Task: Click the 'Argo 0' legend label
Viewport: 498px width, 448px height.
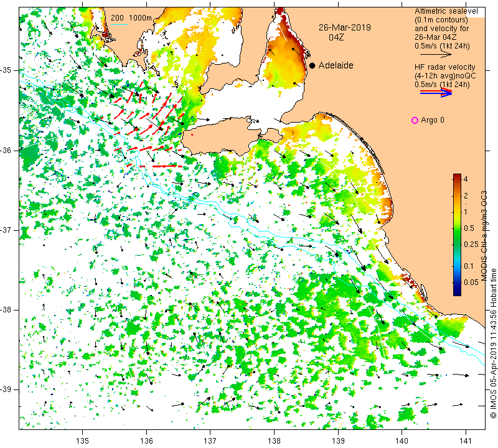Action: 432,120
